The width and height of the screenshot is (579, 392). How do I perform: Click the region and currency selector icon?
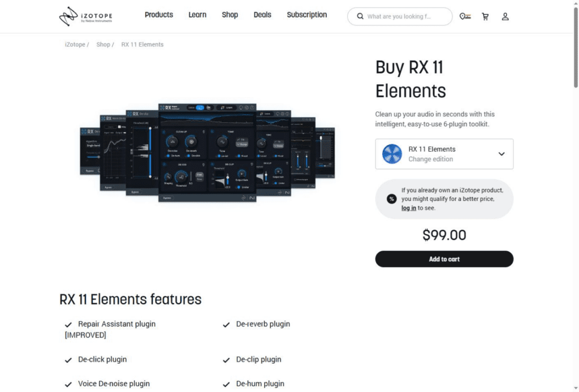click(x=465, y=16)
